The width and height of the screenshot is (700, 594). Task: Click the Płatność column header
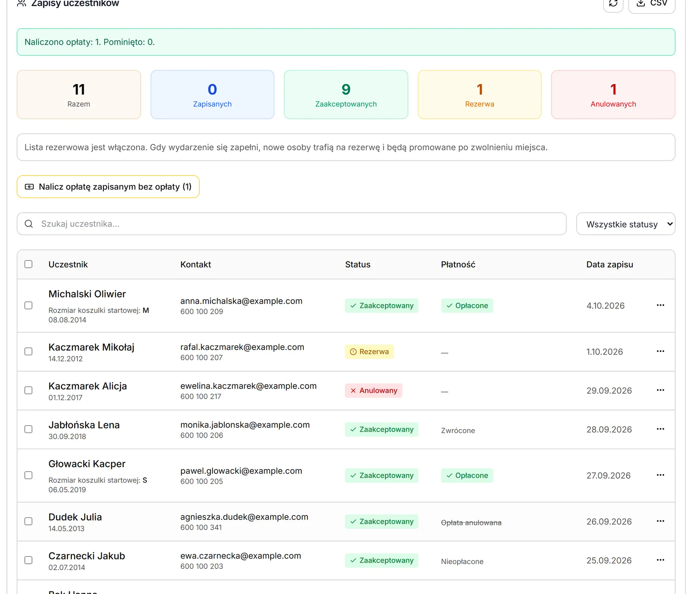[458, 264]
